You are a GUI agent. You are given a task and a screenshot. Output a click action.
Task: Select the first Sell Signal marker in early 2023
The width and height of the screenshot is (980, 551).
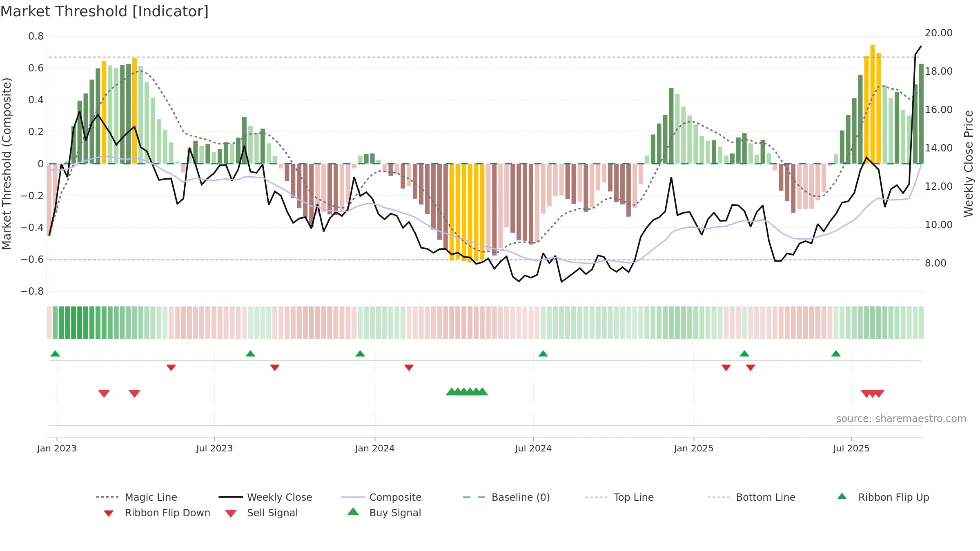tap(104, 393)
